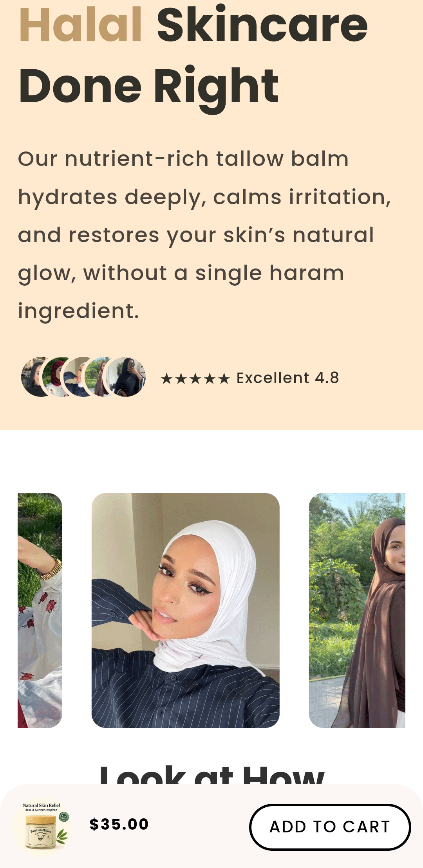423x868 pixels.
Task: View the center carousel photo with white hijab
Action: pyautogui.click(x=186, y=610)
